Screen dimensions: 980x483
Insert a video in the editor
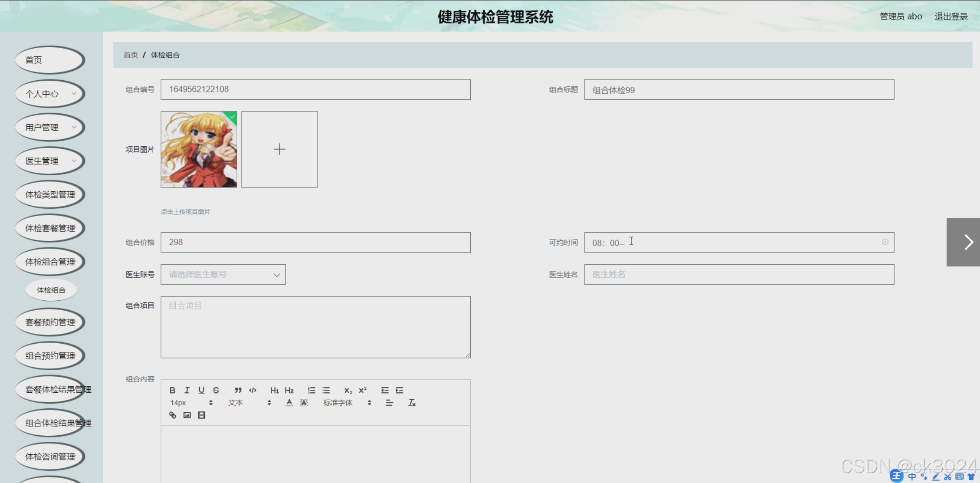point(201,415)
